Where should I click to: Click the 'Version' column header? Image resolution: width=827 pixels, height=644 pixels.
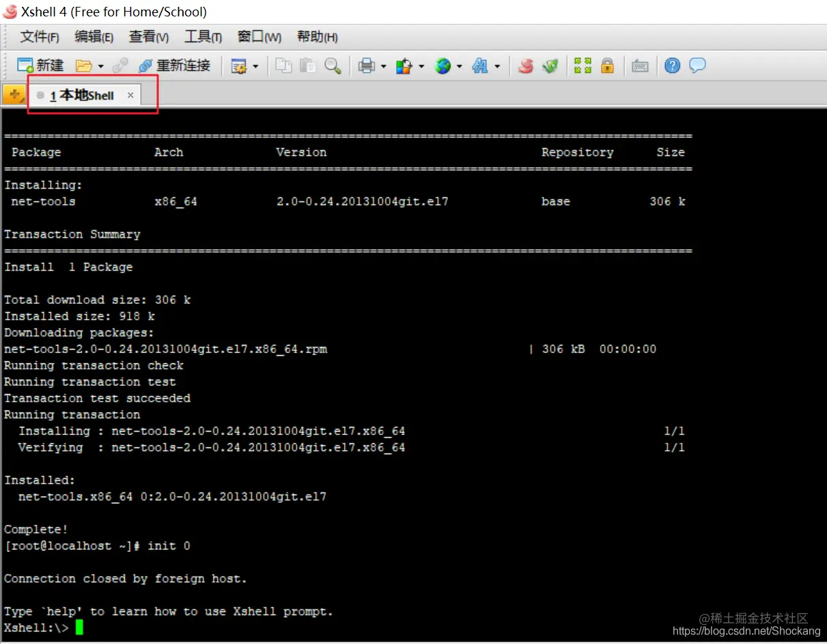point(301,152)
